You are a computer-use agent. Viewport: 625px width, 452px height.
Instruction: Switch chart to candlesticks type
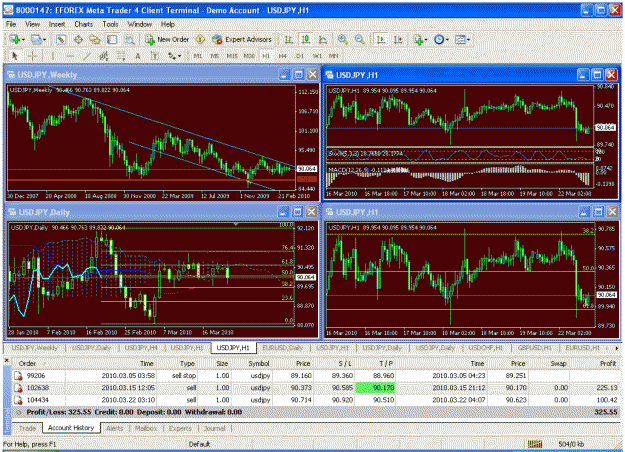(306, 39)
